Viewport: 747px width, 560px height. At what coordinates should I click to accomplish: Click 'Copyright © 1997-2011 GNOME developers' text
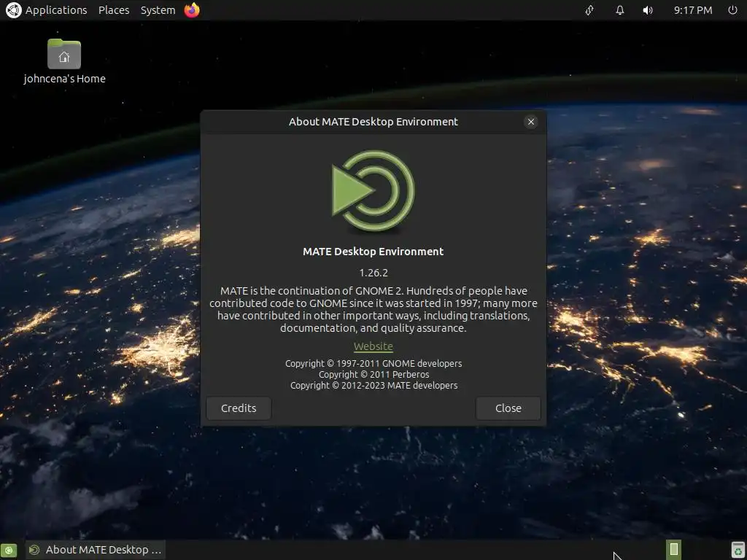373,363
